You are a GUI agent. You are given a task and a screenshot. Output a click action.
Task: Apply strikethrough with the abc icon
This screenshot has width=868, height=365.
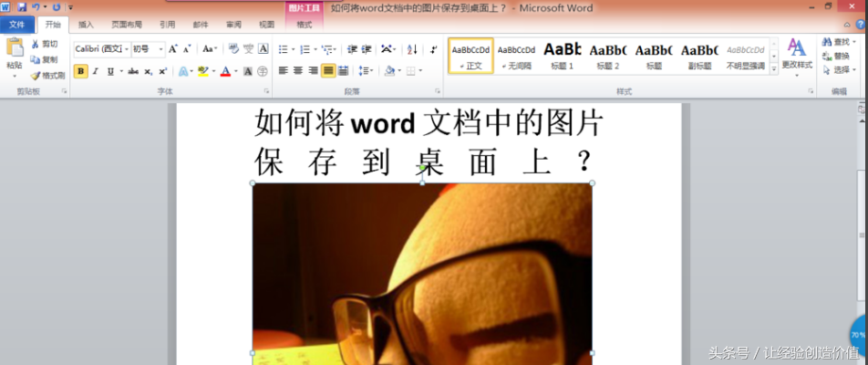[x=133, y=71]
